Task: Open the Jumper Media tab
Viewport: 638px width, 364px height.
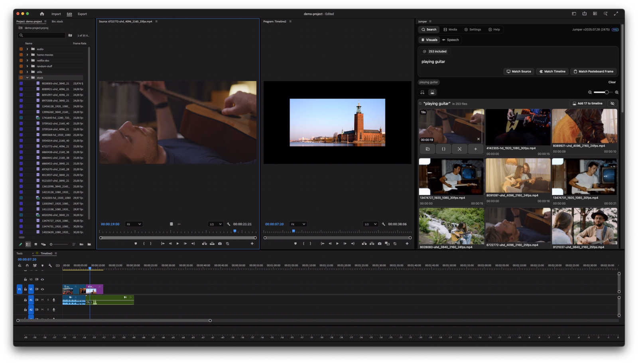Action: point(450,29)
